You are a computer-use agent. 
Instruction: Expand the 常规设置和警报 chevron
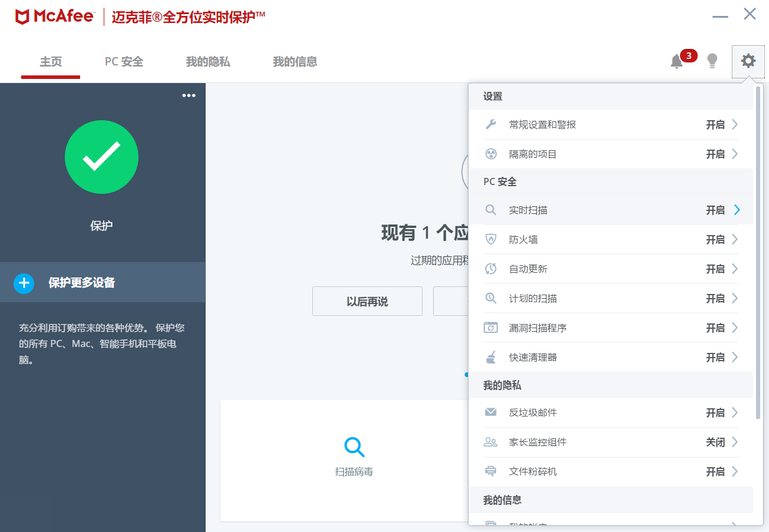click(x=735, y=124)
